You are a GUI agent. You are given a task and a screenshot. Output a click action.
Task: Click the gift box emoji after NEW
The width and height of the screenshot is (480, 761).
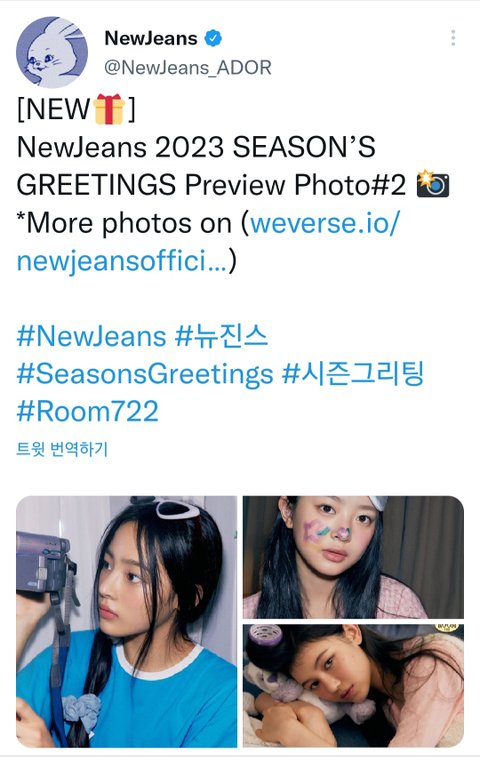point(109,109)
